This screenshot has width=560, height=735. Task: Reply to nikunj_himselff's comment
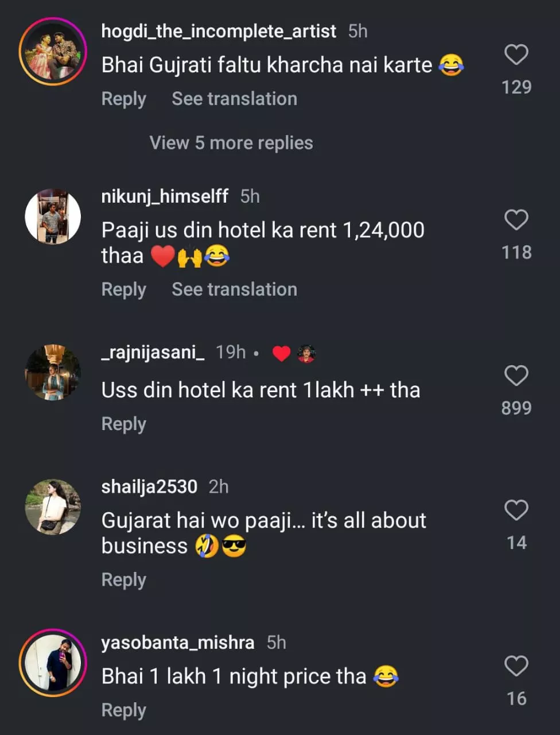point(123,289)
